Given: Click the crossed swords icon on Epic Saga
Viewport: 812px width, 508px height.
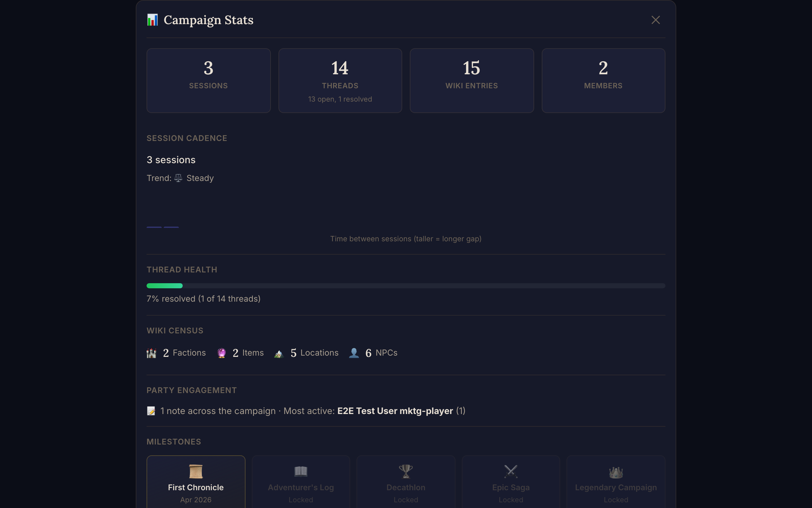Looking at the screenshot, I should pos(511,471).
